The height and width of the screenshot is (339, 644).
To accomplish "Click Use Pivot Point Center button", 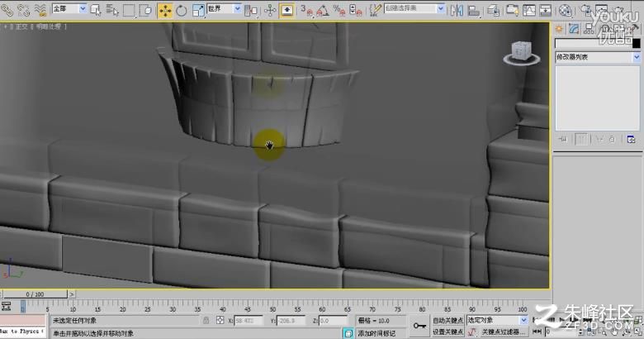I will pos(250,10).
